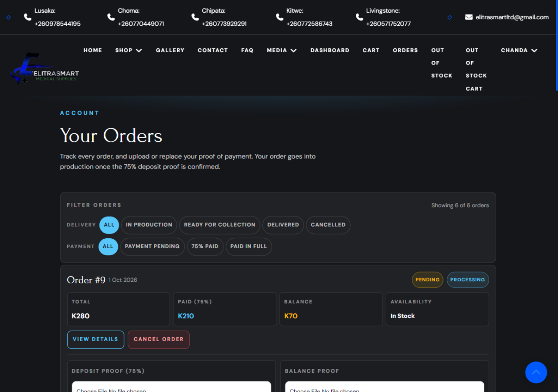Filter orders by In Production
Screen dimensions: 558x392
click(149, 225)
